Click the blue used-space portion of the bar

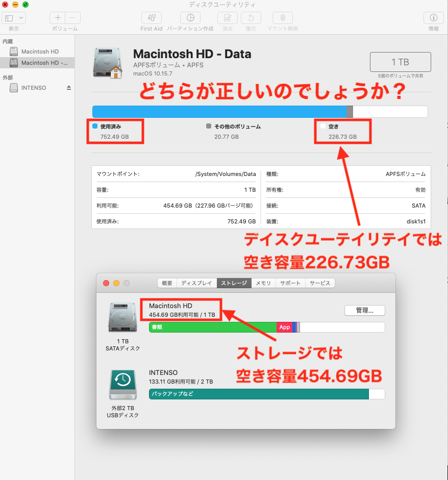click(219, 112)
